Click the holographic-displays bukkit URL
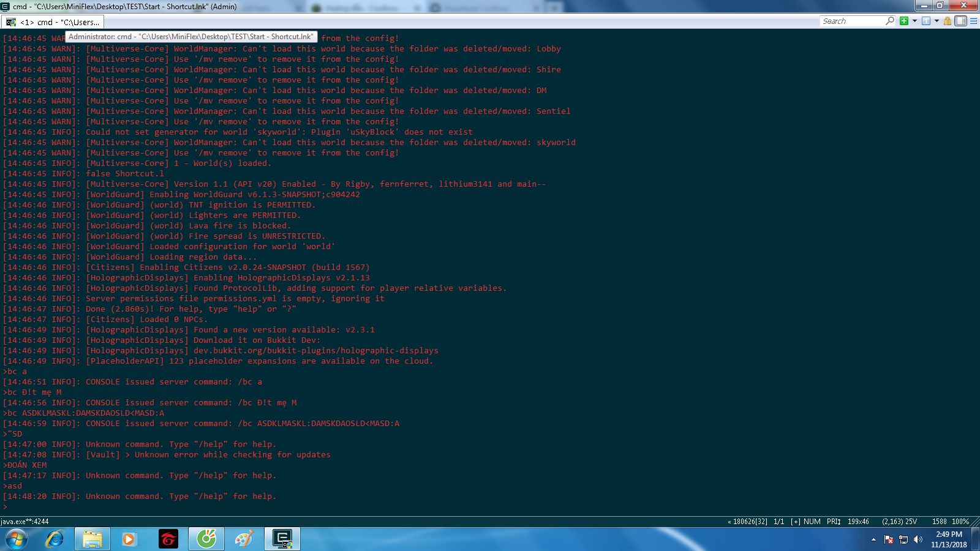 coord(316,351)
